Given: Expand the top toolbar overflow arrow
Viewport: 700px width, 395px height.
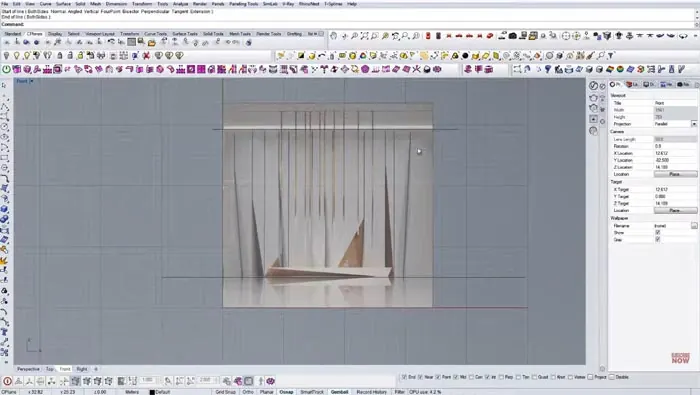Looking at the screenshot, I should 696,36.
